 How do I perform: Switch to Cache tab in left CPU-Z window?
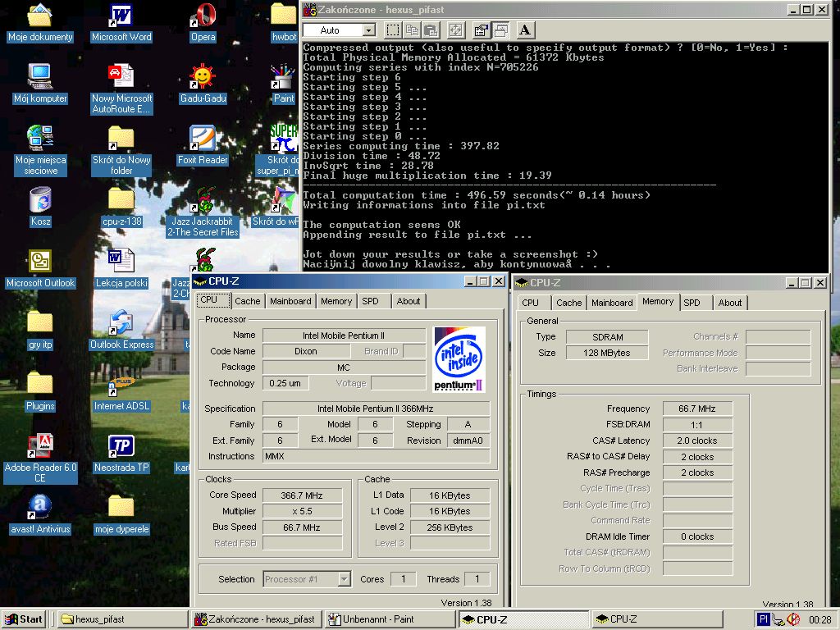click(248, 301)
